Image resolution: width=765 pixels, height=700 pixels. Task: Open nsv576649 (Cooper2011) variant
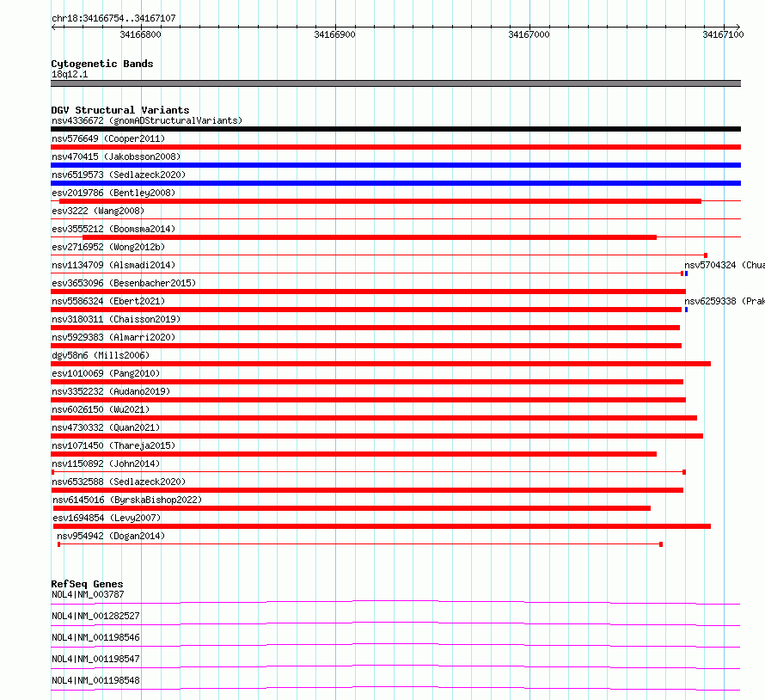click(x=108, y=138)
